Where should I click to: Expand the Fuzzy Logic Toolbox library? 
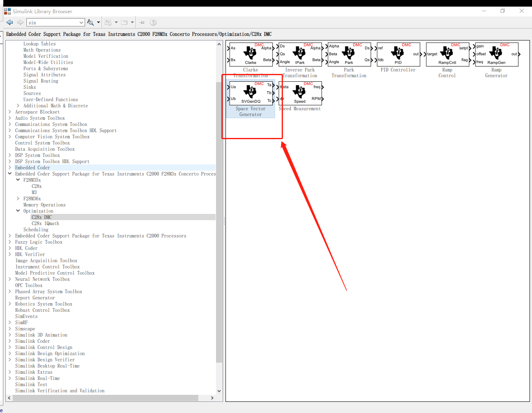[10, 242]
